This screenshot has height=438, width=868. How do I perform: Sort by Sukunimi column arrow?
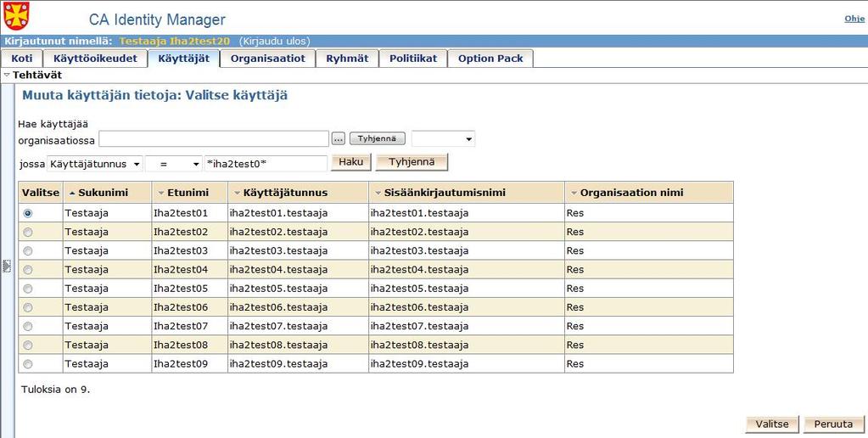coord(72,193)
